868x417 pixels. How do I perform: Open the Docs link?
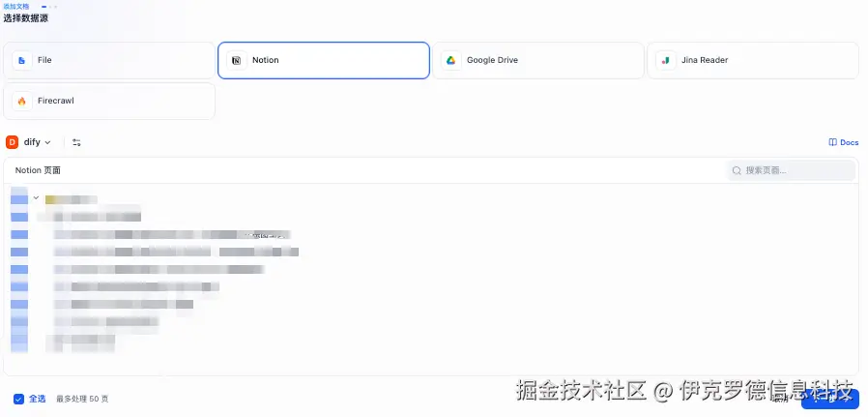(844, 142)
